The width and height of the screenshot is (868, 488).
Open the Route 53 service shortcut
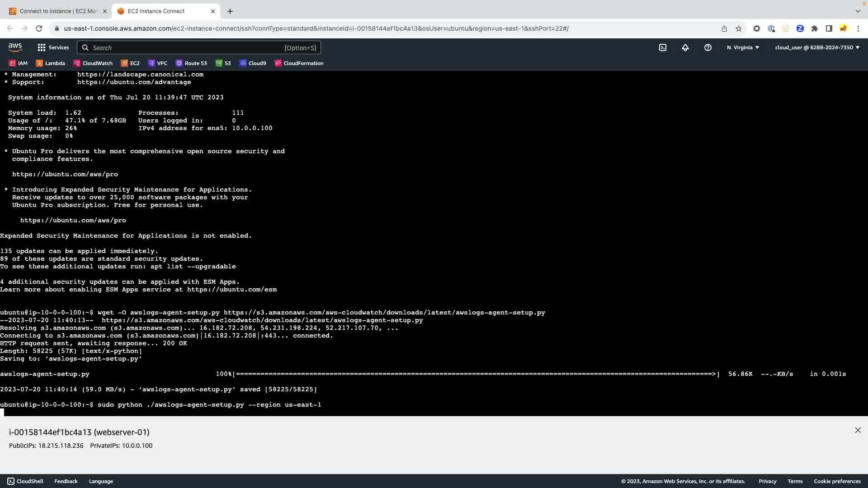coord(191,63)
